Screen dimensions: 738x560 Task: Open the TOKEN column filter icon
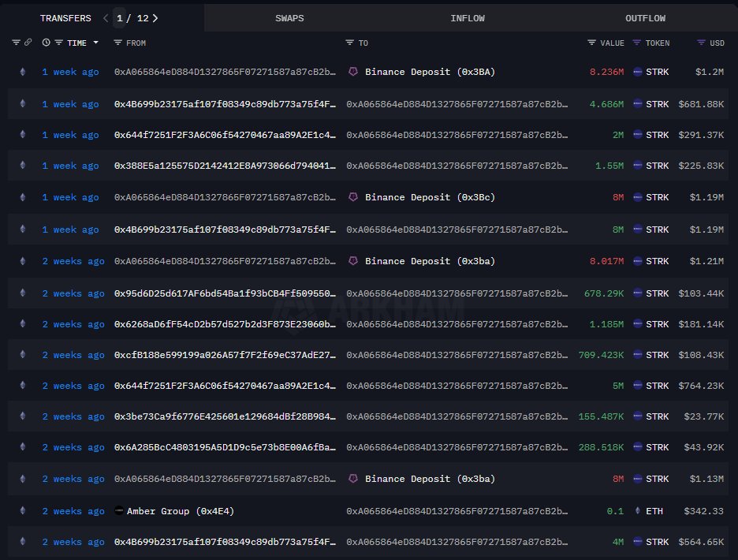tap(636, 43)
